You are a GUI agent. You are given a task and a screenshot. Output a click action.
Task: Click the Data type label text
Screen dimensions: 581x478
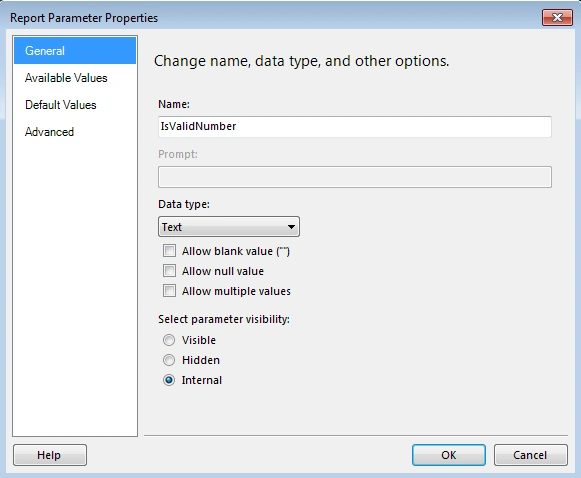(x=184, y=204)
